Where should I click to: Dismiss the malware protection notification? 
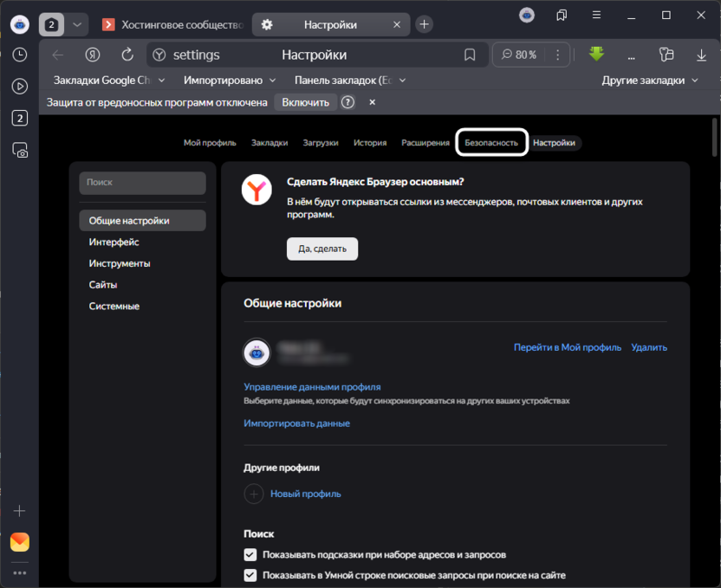tap(372, 102)
